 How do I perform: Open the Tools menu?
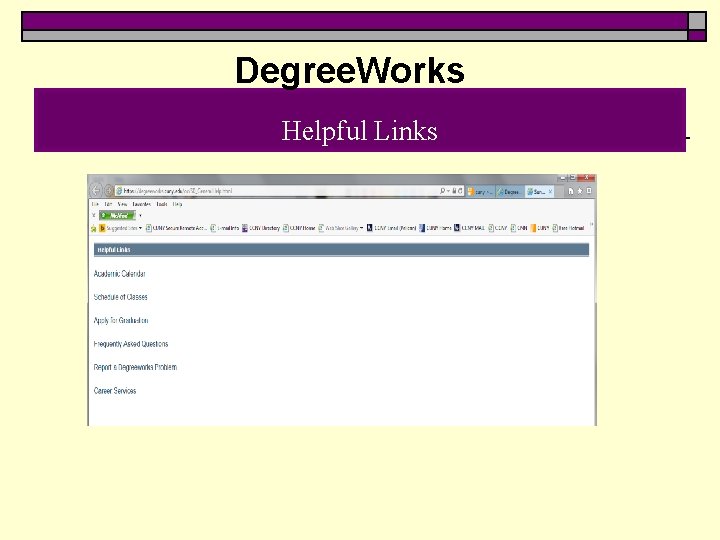click(162, 204)
